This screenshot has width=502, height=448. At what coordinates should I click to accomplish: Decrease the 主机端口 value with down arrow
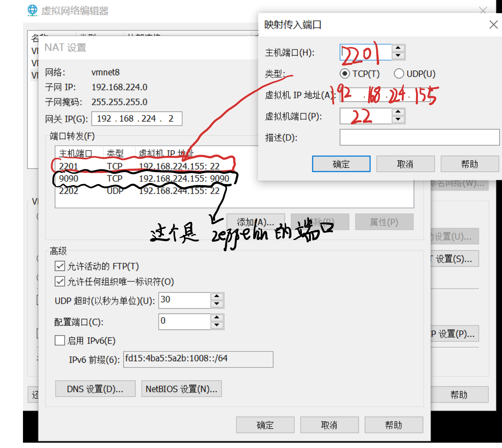pyautogui.click(x=398, y=56)
